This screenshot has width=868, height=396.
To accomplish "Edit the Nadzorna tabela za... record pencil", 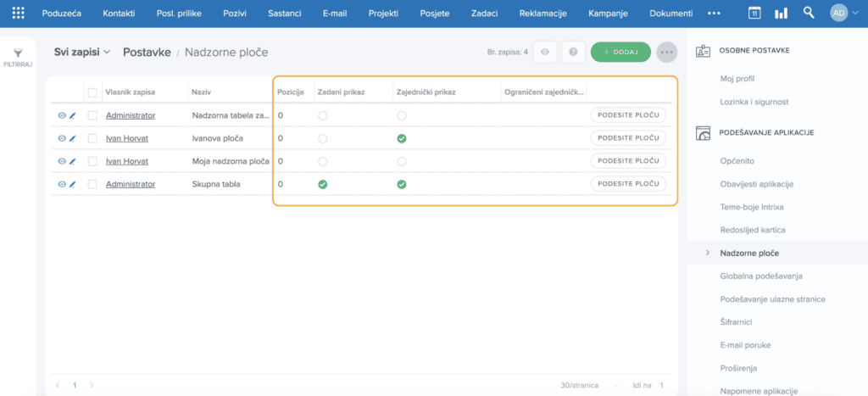I will pyautogui.click(x=72, y=116).
